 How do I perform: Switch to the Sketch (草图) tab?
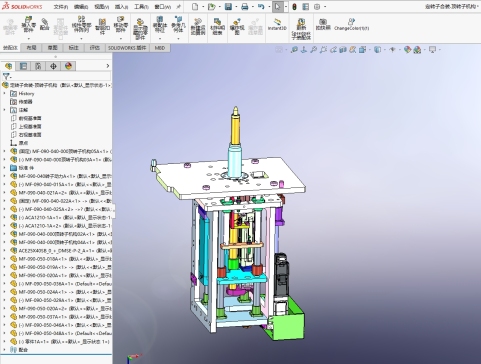coord(52,48)
